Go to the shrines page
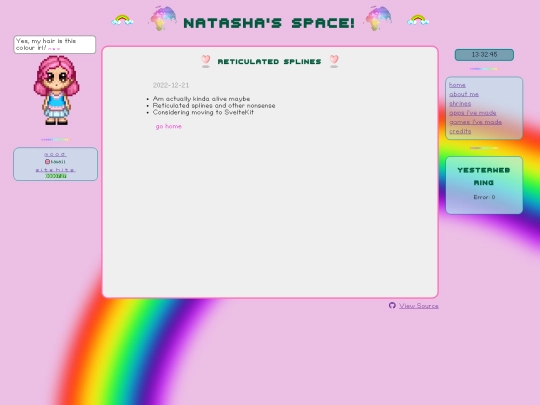Screen dimensions: 540x405 click(460, 103)
